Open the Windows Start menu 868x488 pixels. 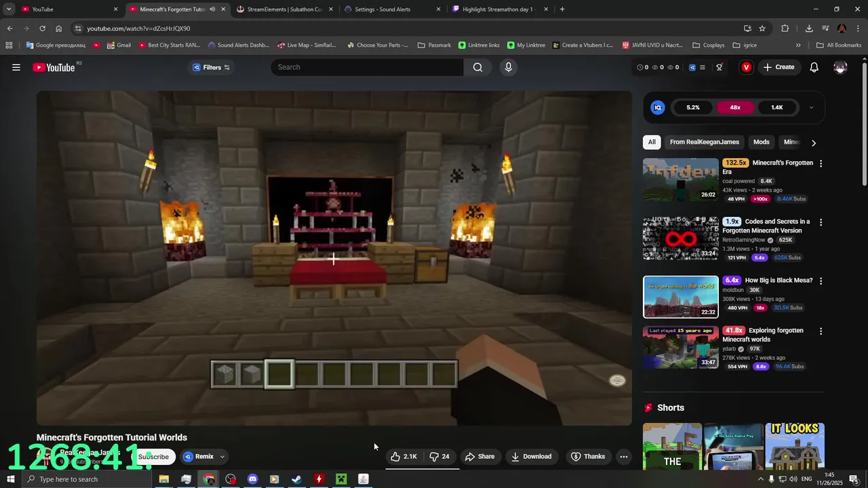10,479
